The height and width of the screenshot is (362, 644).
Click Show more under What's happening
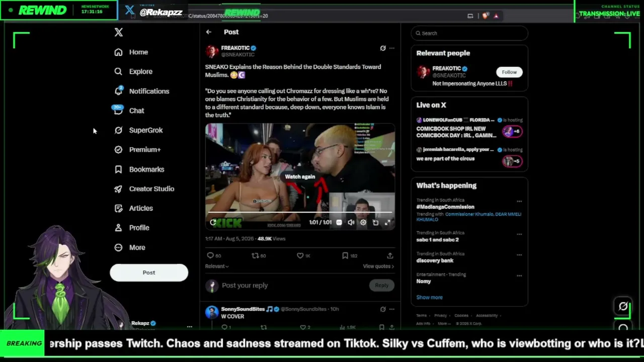(429, 298)
